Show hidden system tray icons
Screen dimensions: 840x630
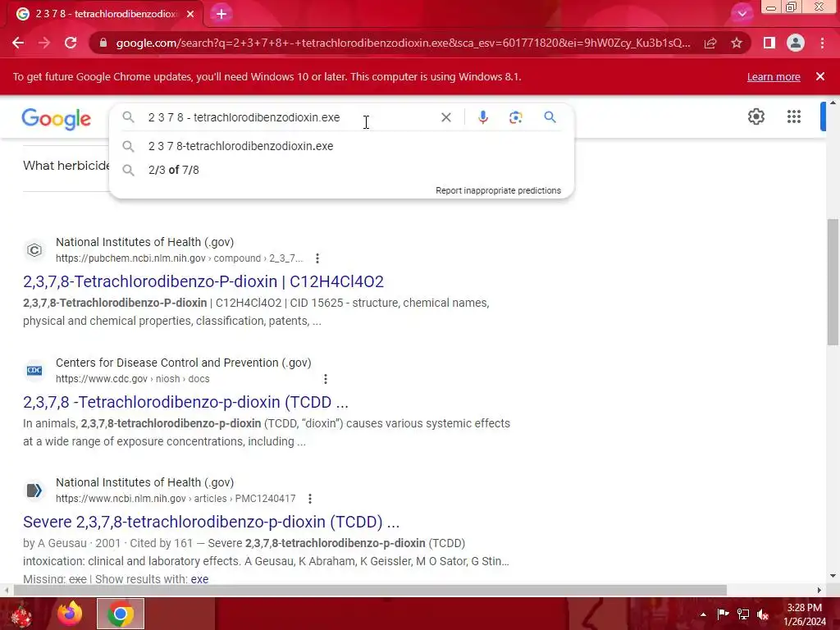click(703, 614)
